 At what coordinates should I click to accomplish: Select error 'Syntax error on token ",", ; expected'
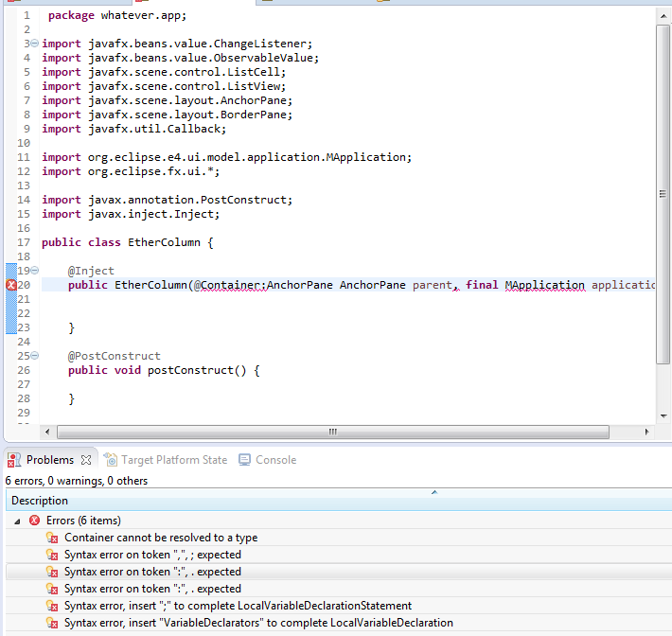152,555
